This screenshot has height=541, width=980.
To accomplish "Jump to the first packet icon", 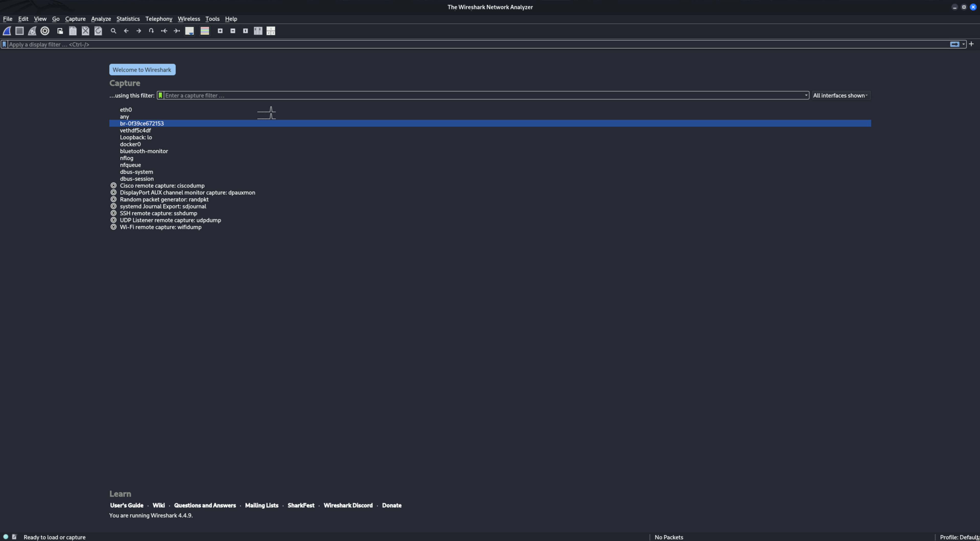I will coord(164,31).
